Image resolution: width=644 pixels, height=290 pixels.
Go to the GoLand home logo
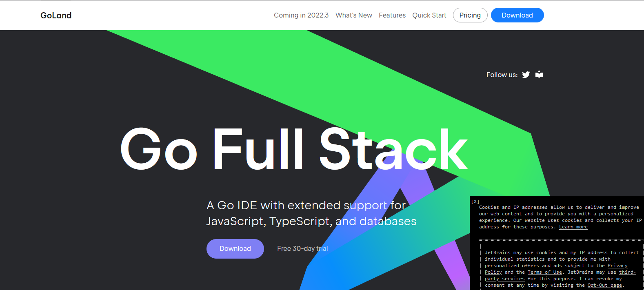pos(56,15)
